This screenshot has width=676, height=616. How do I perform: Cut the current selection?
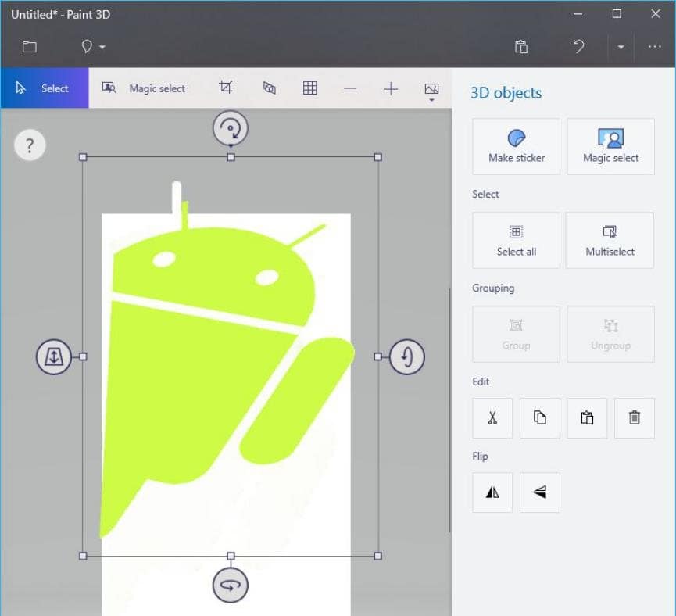[492, 417]
